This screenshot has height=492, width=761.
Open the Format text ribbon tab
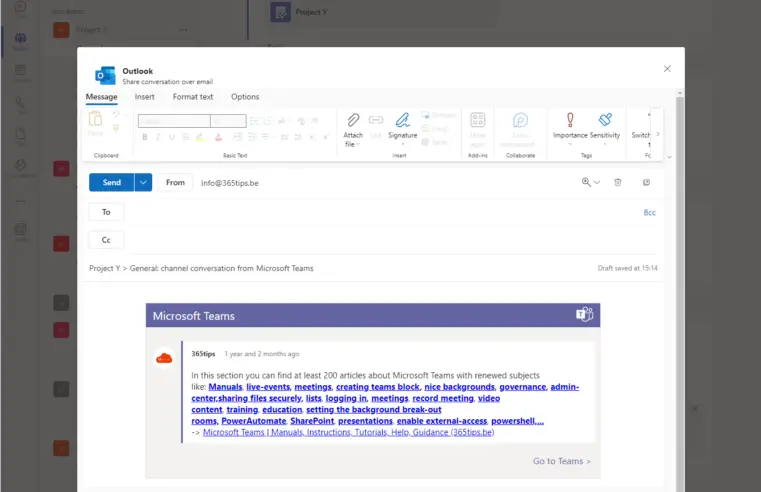(x=193, y=97)
